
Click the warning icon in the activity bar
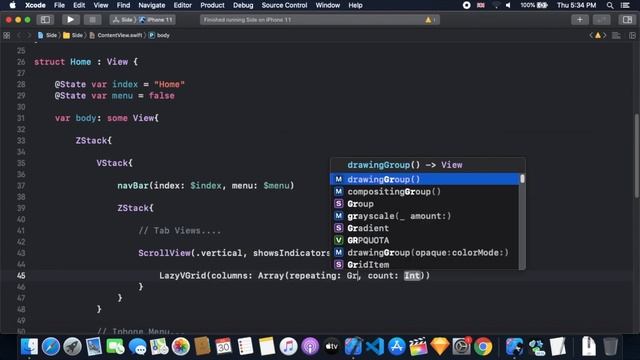(x=428, y=20)
